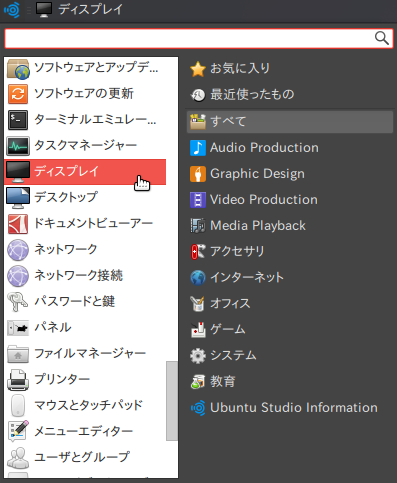Click the Desktop settings icon
This screenshot has height=483, width=397.
(18, 198)
